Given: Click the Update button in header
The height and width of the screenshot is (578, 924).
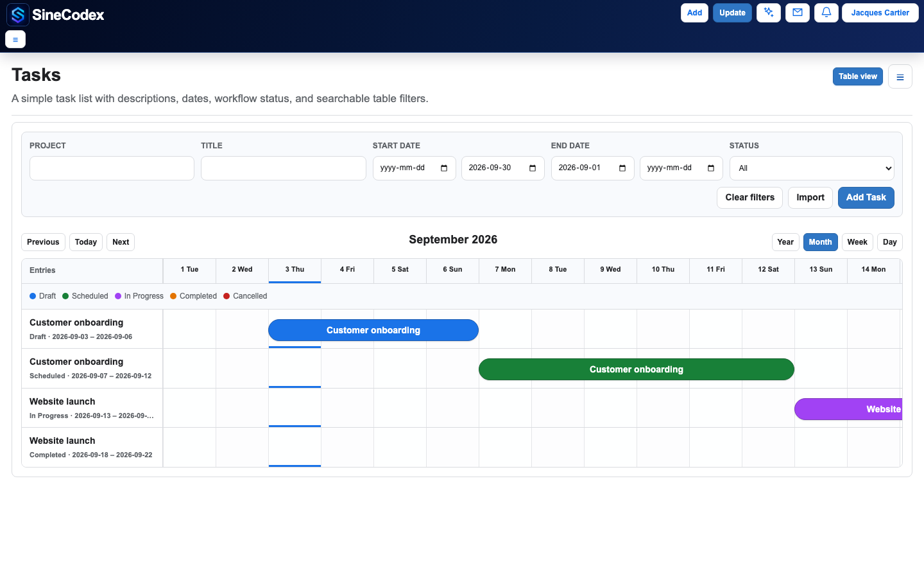Looking at the screenshot, I should [732, 13].
